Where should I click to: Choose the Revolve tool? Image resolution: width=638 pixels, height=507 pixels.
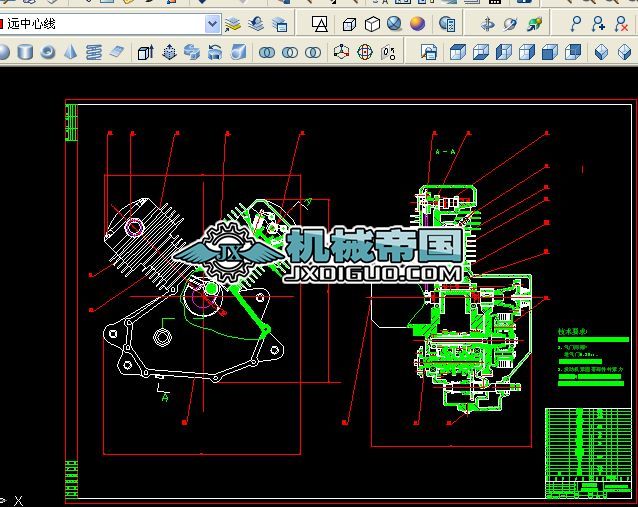[215, 52]
